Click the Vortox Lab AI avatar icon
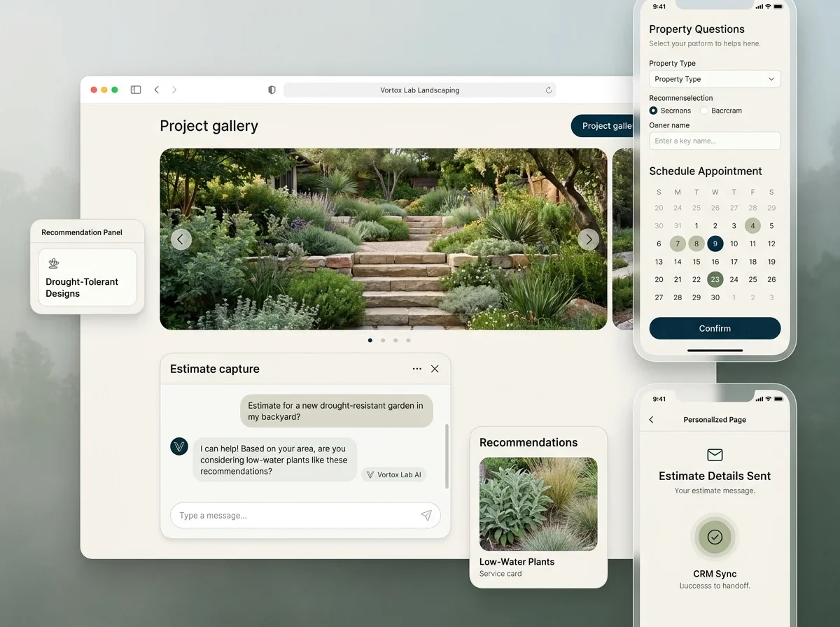The width and height of the screenshot is (840, 627). click(x=179, y=446)
